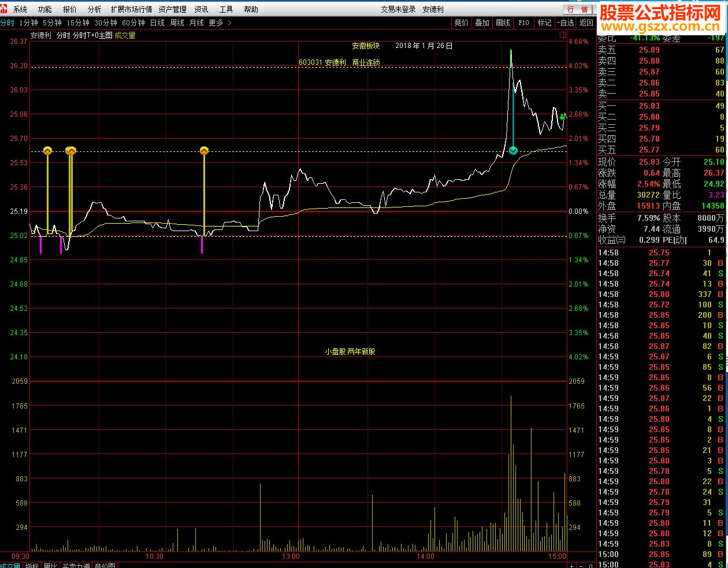Click the green down arrow near the latest price
728x568 pixels.
(x=562, y=117)
